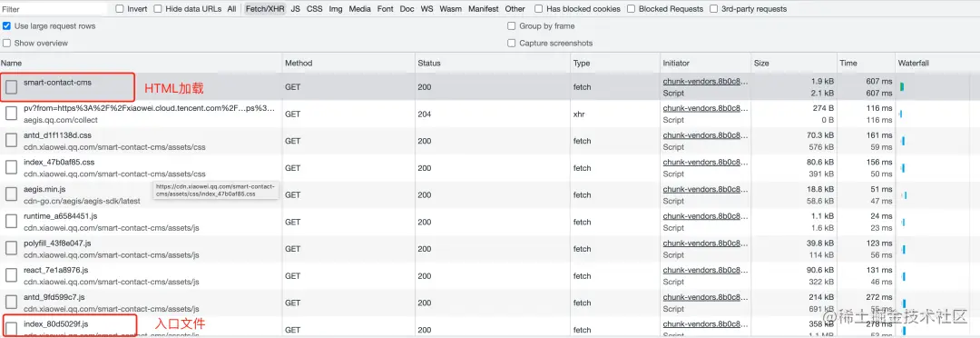This screenshot has height=338, width=980.
Task: Switch to the JS filter tab
Action: [296, 9]
